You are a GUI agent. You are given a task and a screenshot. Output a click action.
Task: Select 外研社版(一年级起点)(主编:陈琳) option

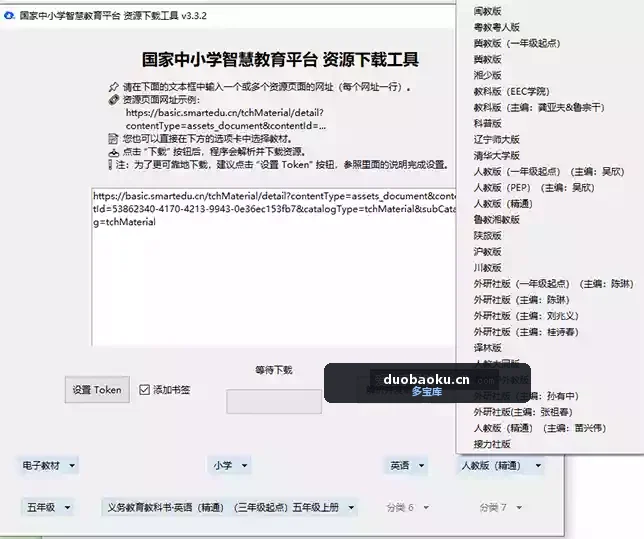(x=553, y=283)
